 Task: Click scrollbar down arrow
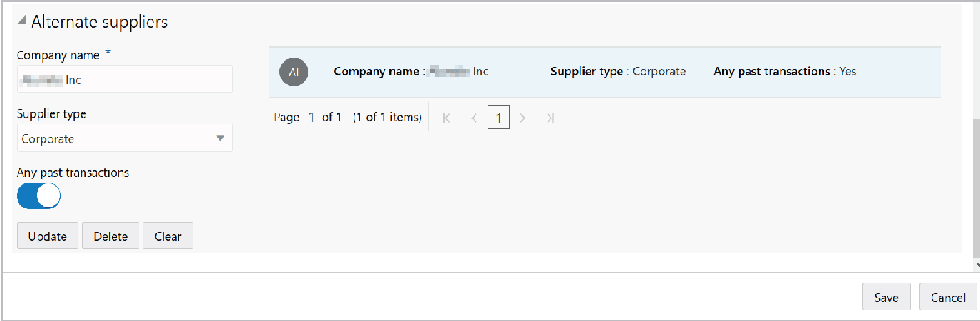tap(977, 265)
